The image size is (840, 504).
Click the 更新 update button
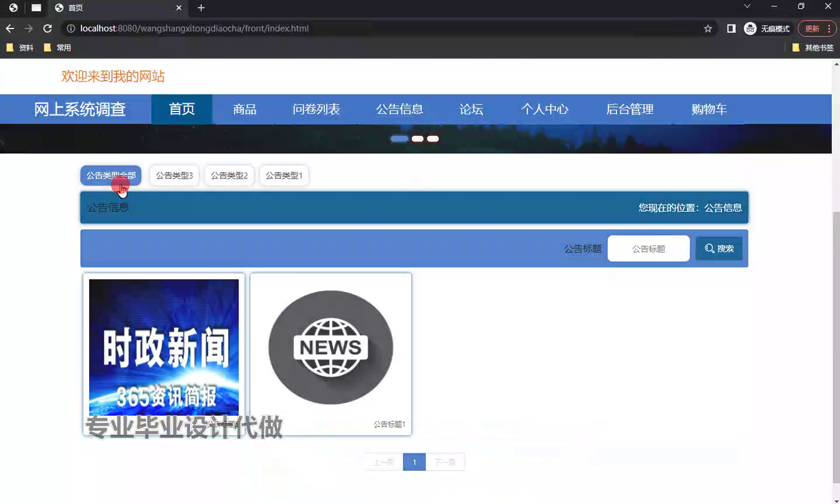click(x=812, y=28)
